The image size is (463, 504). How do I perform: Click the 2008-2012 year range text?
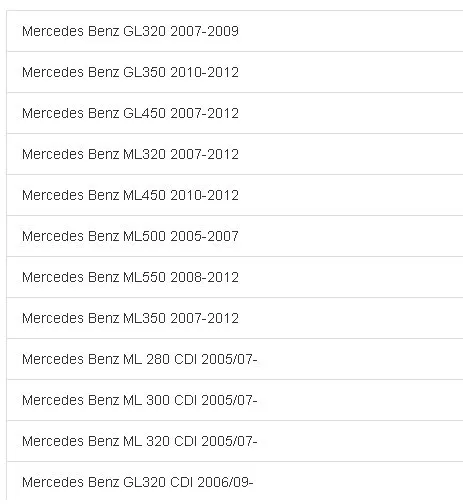point(204,277)
